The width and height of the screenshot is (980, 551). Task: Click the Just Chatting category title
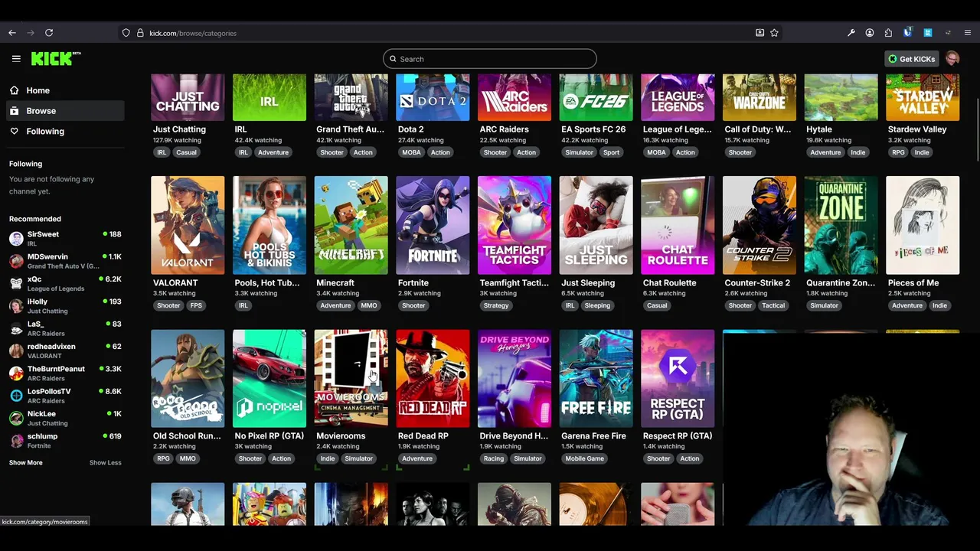tap(179, 129)
